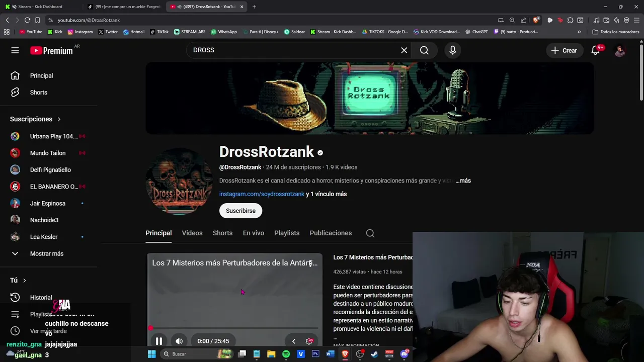The height and width of the screenshot is (362, 644).
Task: Open account avatar menu
Action: tap(620, 50)
